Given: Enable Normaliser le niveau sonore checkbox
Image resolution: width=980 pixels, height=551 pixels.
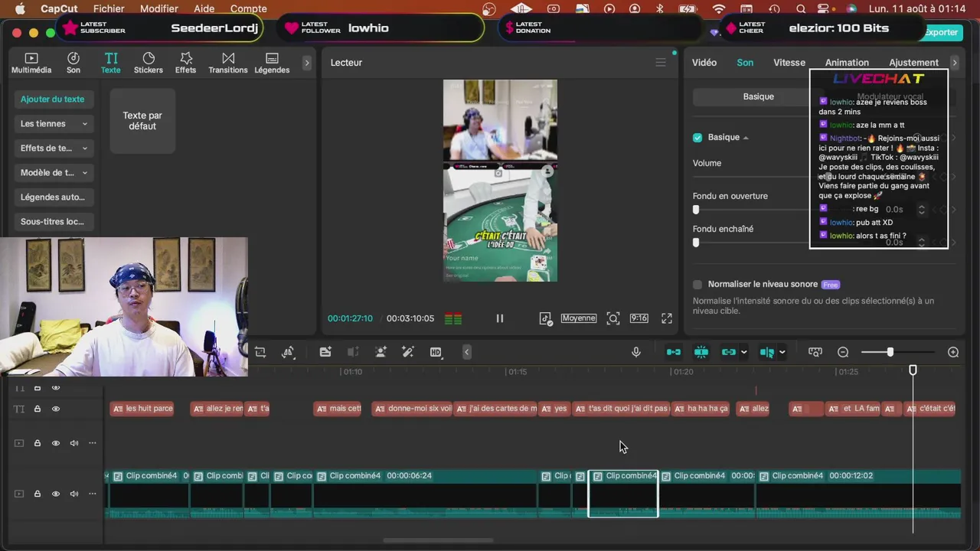Looking at the screenshot, I should click(x=697, y=285).
